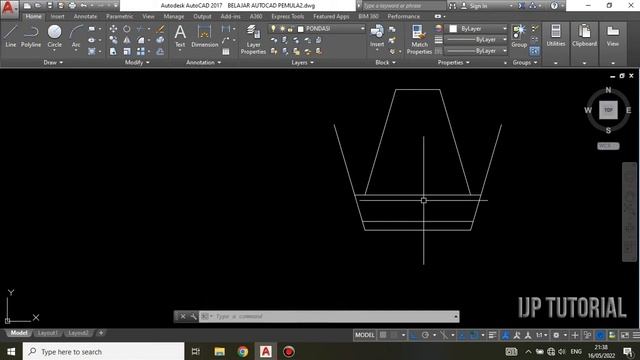Toggle lock icon for PONDASI layer
This screenshot has height=360, width=640.
tap(290, 29)
